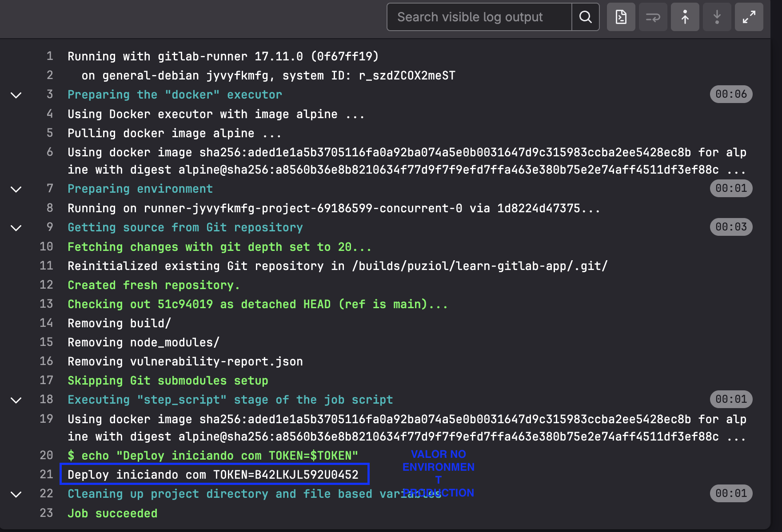
Task: Click the Preparing environment header text
Action: [140, 189]
